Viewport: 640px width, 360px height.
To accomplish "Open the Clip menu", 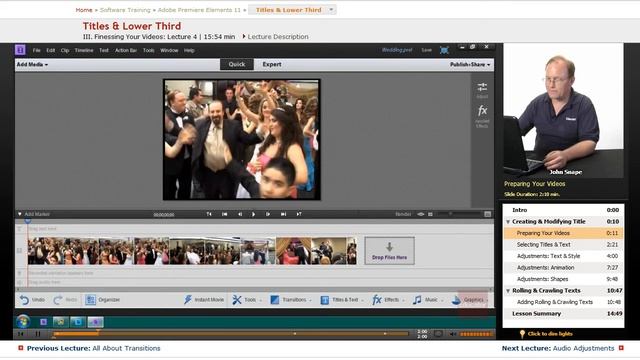I will pos(65,50).
